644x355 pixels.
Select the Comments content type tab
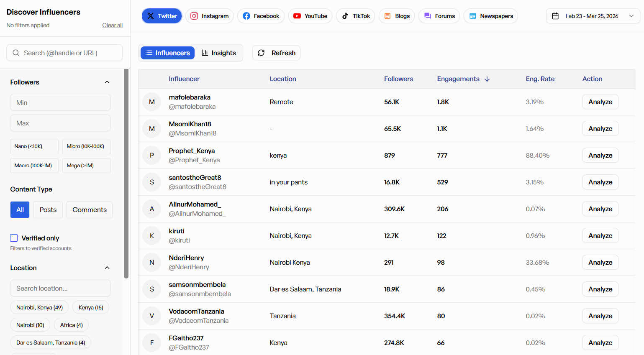tap(90, 210)
